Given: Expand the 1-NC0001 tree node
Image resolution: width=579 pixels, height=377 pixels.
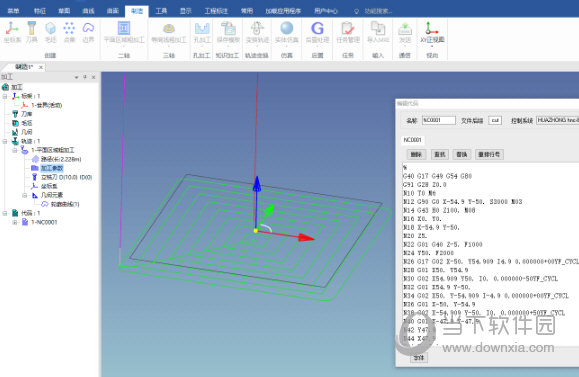Looking at the screenshot, I should pyautogui.click(x=14, y=222).
